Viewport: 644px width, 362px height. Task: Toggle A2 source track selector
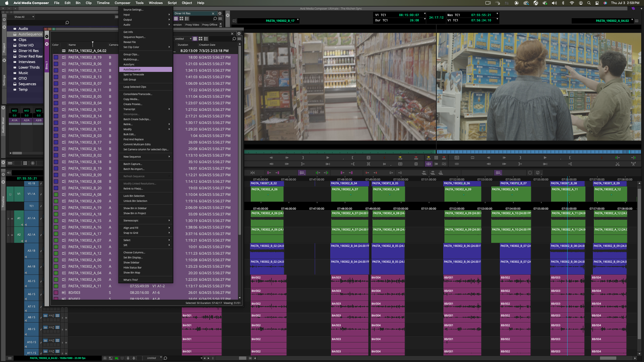coord(19,235)
